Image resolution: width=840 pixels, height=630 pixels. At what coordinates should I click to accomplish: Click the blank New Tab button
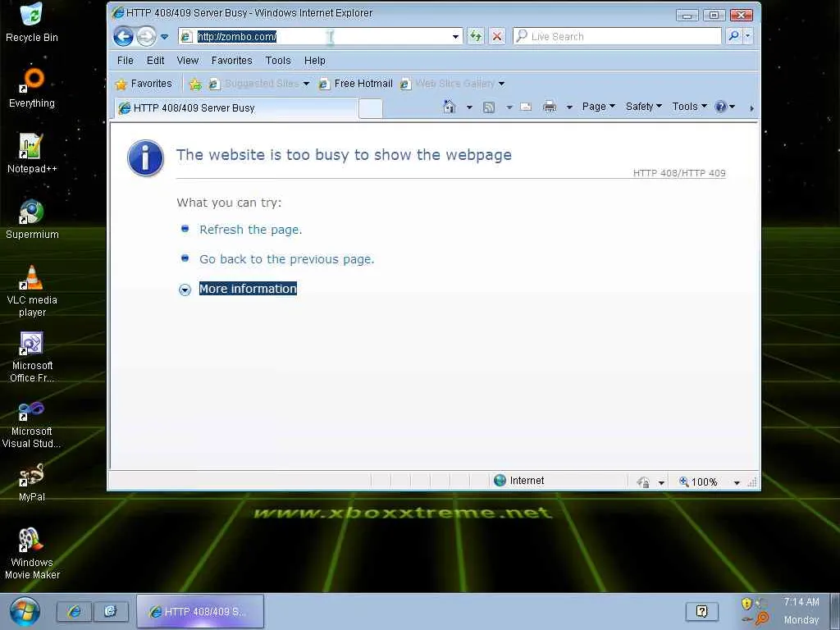371,108
